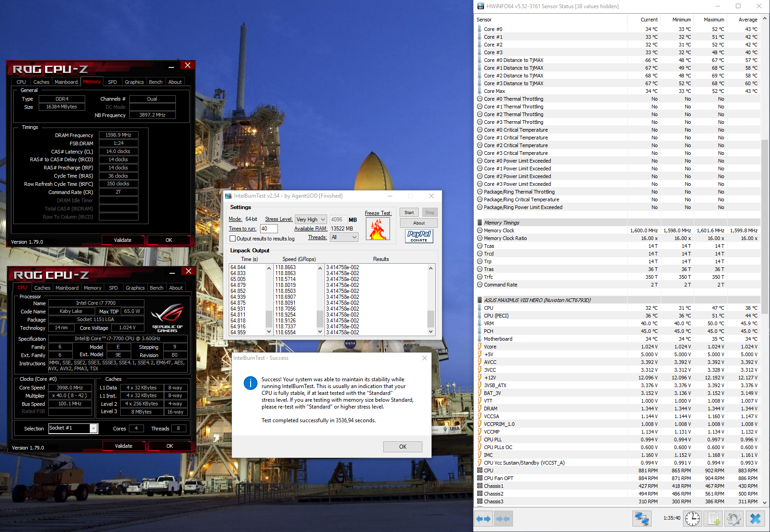
Task: Close sensors with the blue X toolbar icon
Action: click(755, 519)
